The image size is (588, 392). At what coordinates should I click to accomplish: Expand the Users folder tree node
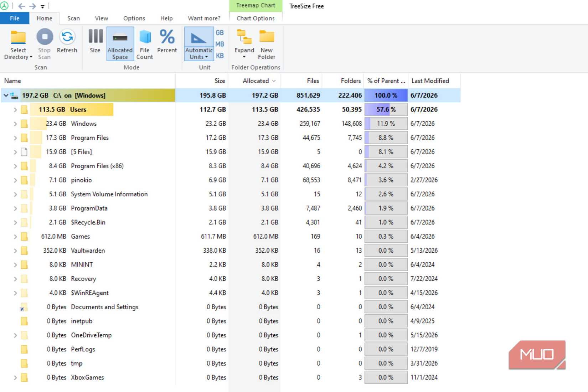(15, 110)
